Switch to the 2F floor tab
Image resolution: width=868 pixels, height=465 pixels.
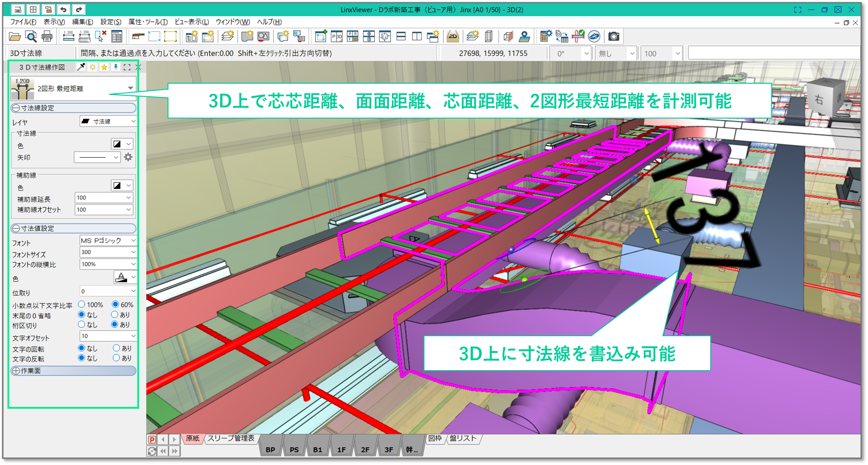point(365,450)
